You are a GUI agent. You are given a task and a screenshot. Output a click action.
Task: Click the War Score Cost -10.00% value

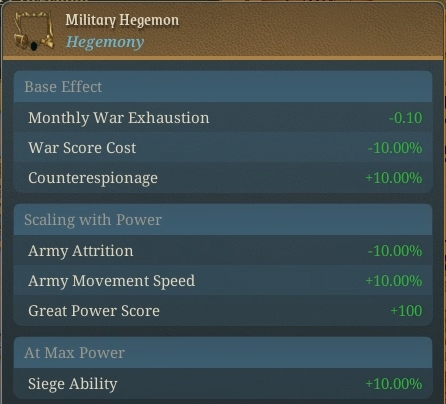click(395, 148)
